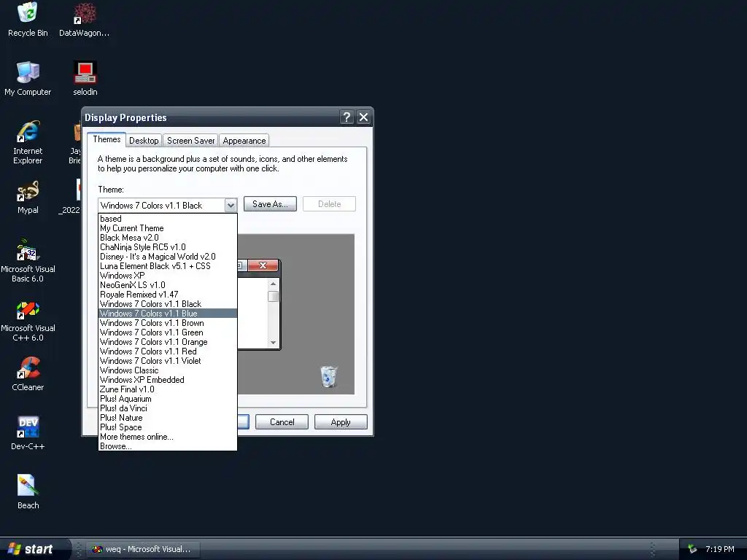The width and height of the screenshot is (747, 560).
Task: Open the Microsoft Visual C++ 6.0 shortcut
Action: [x=28, y=319]
